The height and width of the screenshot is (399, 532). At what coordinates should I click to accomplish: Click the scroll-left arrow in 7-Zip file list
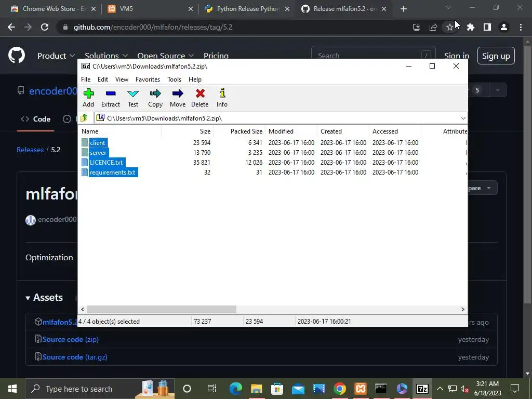(83, 309)
